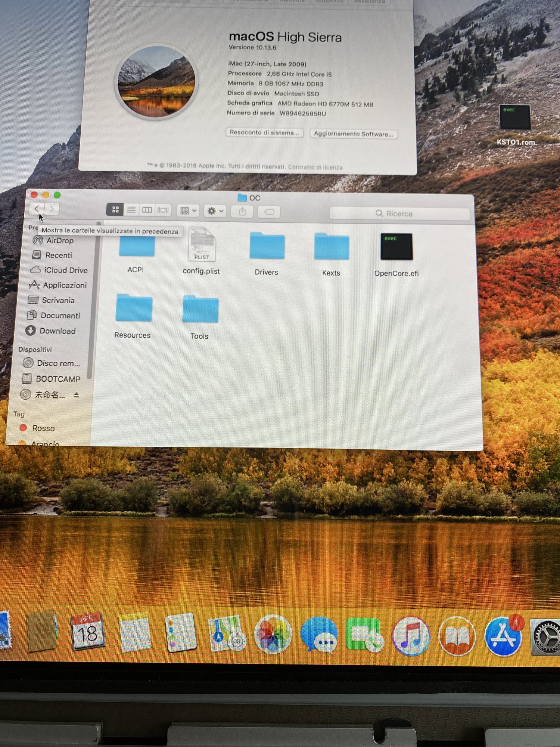Open iCloud Drive in the sidebar
This screenshot has width=560, height=747.
point(59,270)
